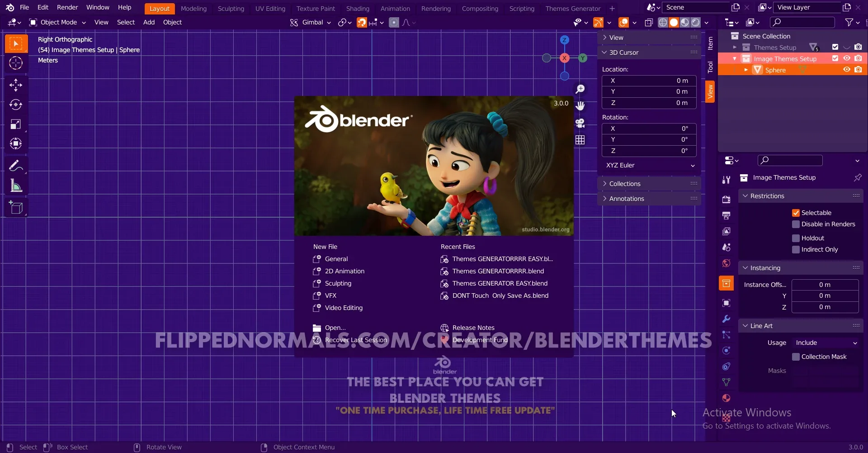Open the Material properties tab

click(x=726, y=398)
